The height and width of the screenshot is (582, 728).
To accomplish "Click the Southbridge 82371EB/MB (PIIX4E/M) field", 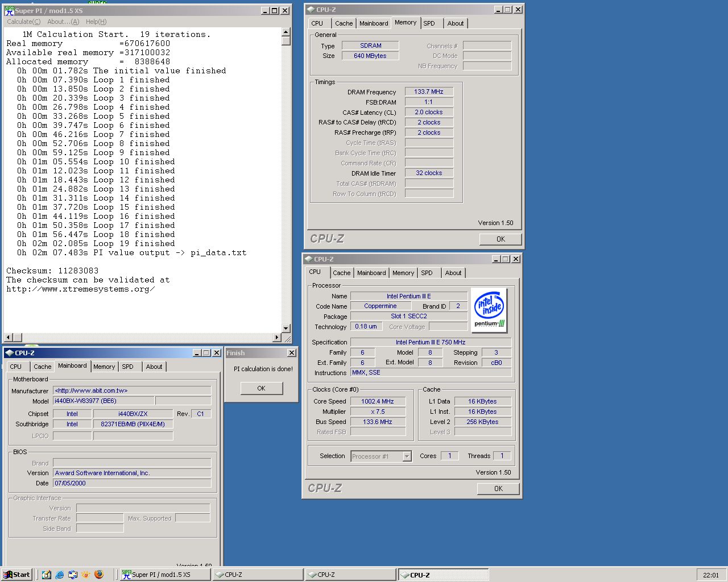I will 133,424.
